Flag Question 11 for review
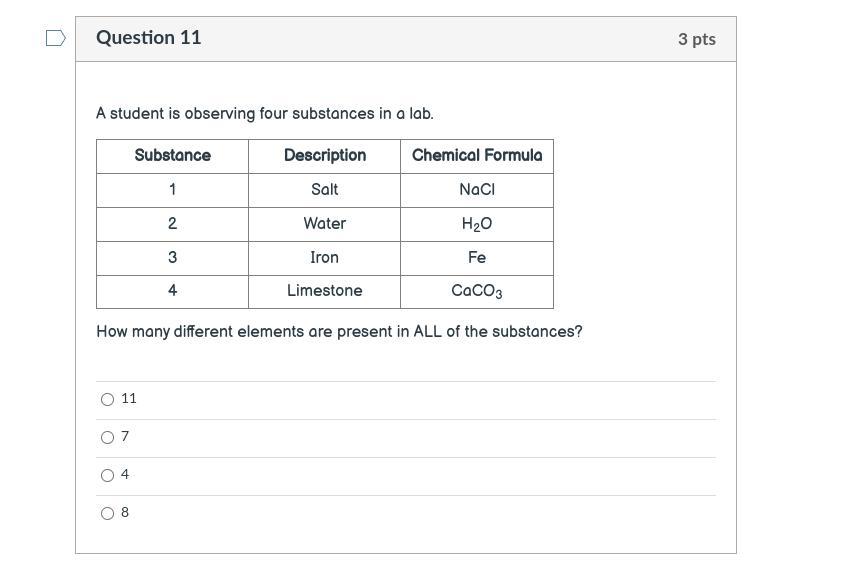Image resolution: width=843 pixels, height=572 pixels. pyautogui.click(x=56, y=38)
